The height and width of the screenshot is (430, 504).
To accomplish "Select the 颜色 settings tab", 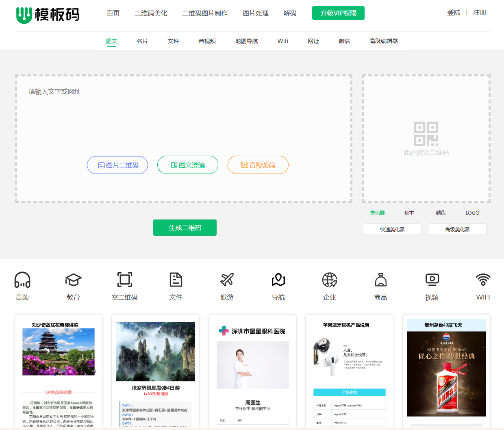I will (441, 213).
